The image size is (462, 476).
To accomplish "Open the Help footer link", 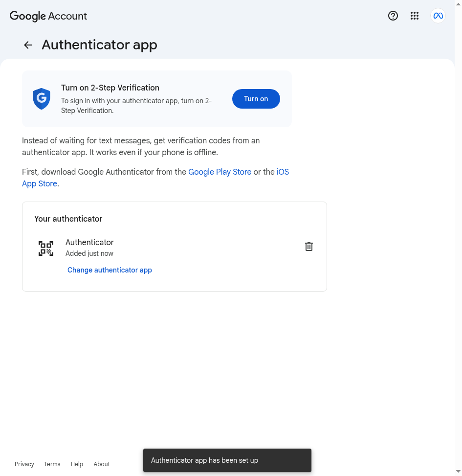I will [x=77, y=464].
